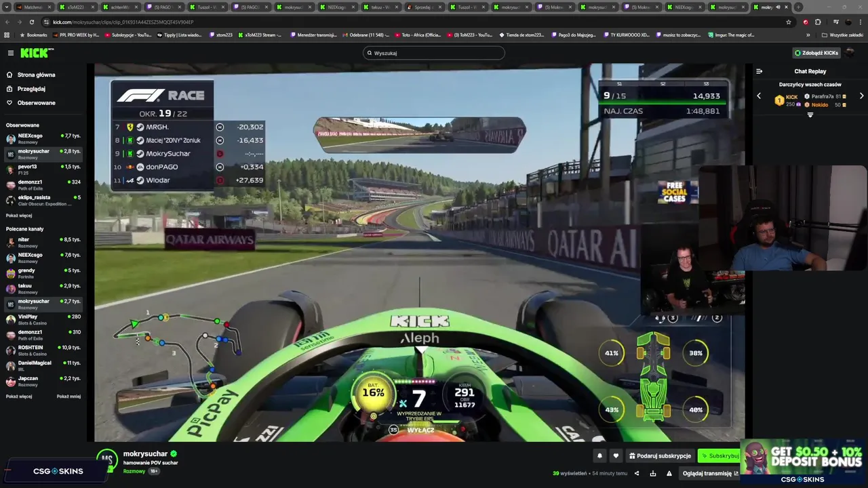Screen dimensions: 868x488
Task: Open recommended channel ViniPlay
Action: pyautogui.click(x=43, y=319)
